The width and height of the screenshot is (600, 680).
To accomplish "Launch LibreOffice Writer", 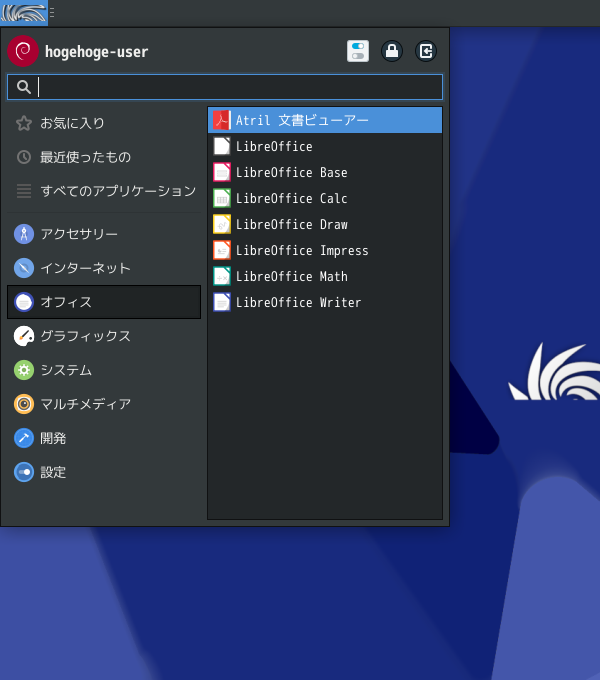I will tap(325, 302).
